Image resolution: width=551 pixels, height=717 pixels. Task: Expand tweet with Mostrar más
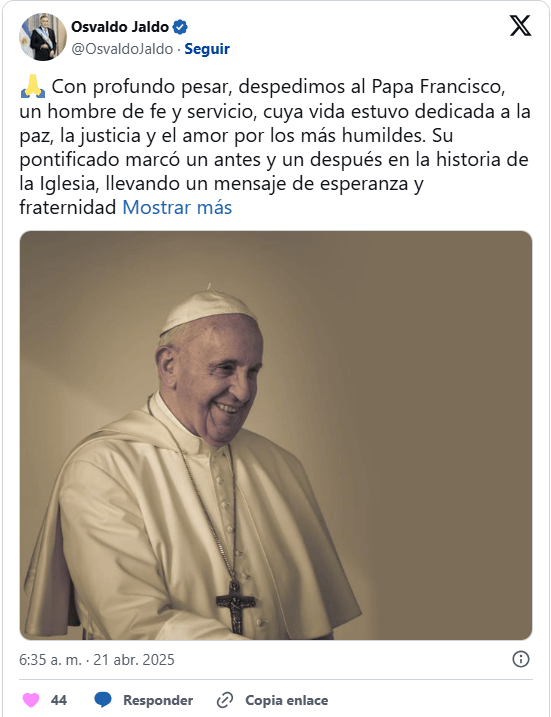177,208
